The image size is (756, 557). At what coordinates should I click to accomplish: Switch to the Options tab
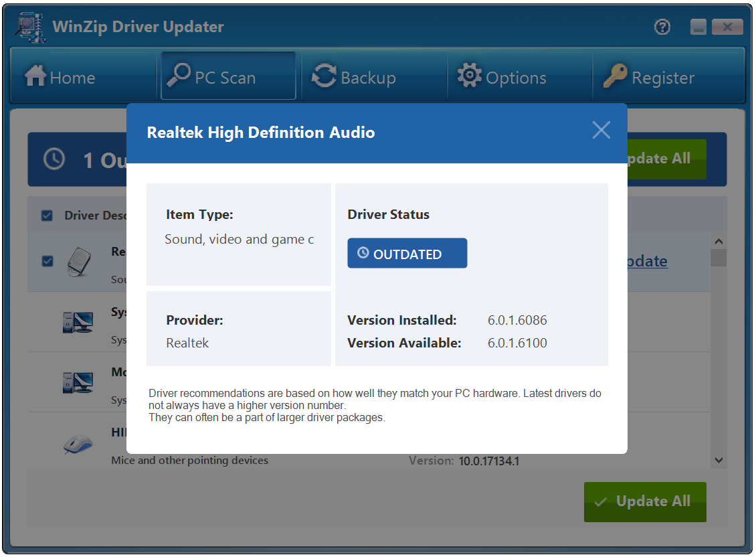(502, 78)
